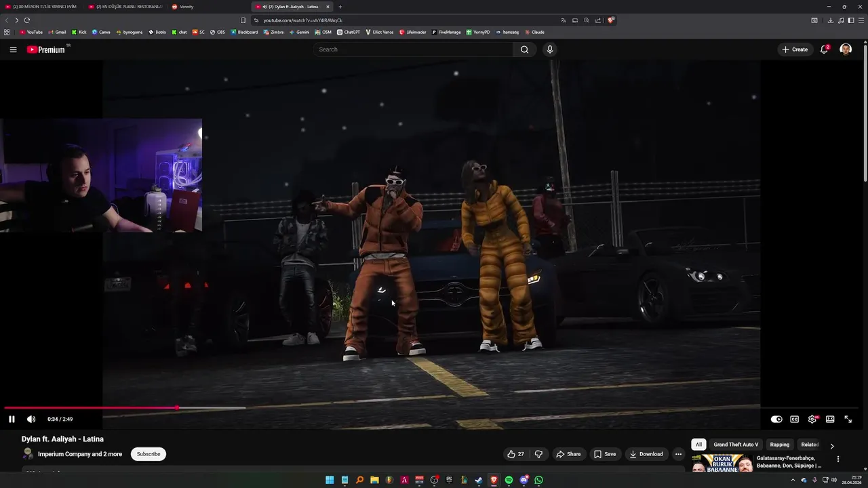Show more filter chips with the right arrow
This screenshot has width=868, height=488.
832,445
